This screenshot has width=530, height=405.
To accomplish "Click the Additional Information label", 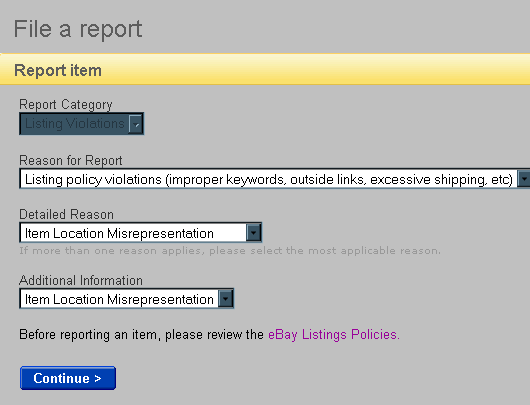I will 81,280.
